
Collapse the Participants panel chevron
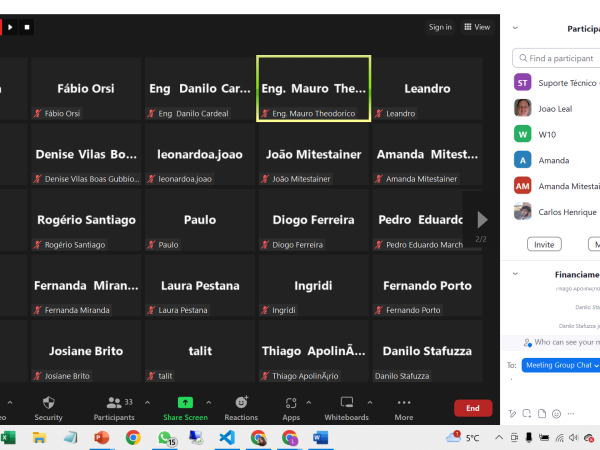click(515, 28)
